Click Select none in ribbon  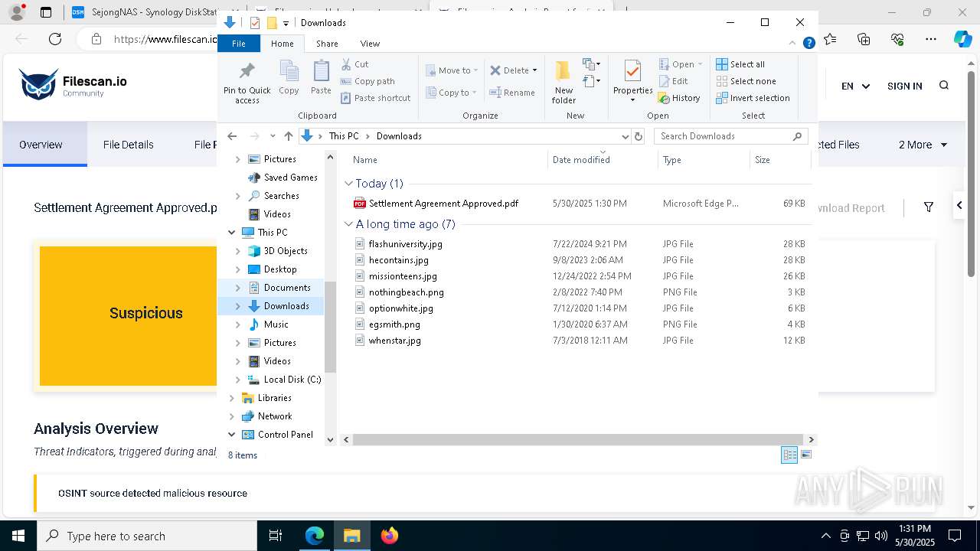click(x=746, y=81)
